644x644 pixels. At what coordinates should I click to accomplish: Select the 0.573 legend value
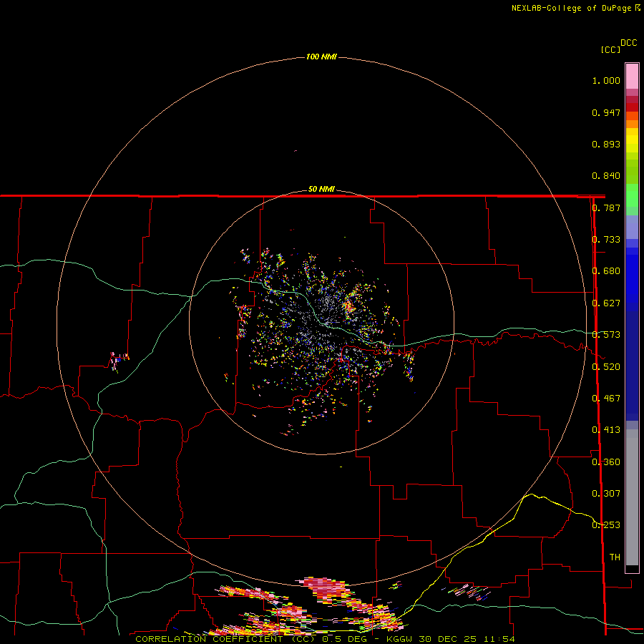606,335
